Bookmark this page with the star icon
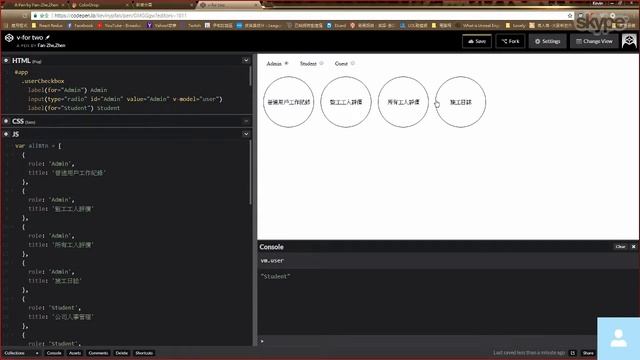 [x=570, y=16]
